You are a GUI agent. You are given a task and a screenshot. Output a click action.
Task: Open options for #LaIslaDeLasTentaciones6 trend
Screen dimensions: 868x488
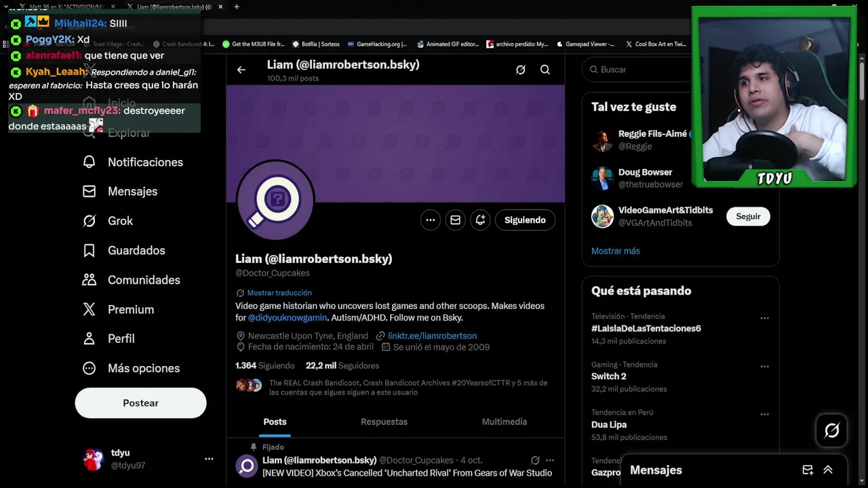tap(764, 318)
